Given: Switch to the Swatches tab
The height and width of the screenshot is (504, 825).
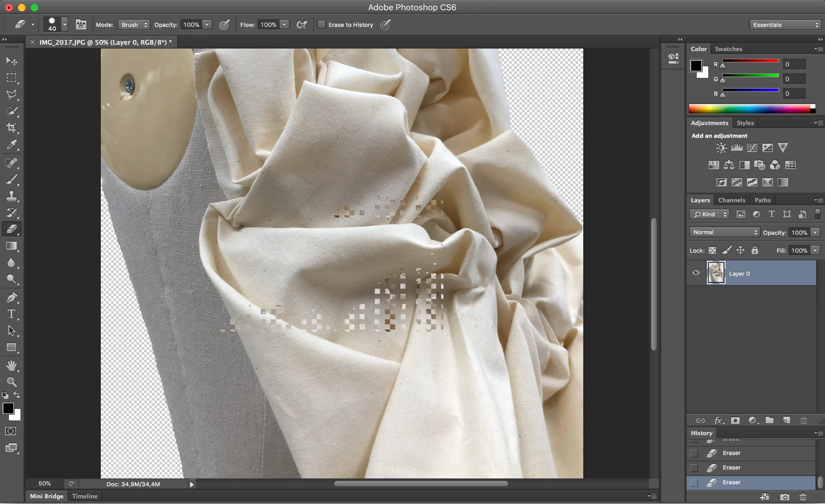Looking at the screenshot, I should [728, 49].
